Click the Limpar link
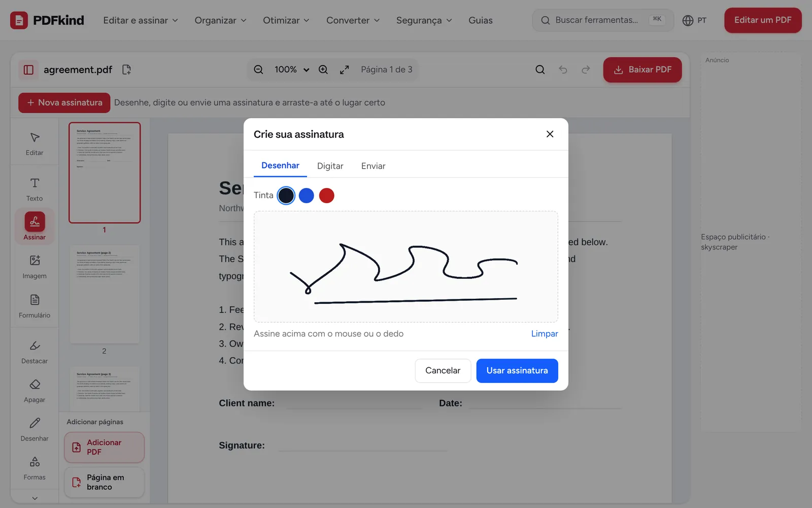 545,334
